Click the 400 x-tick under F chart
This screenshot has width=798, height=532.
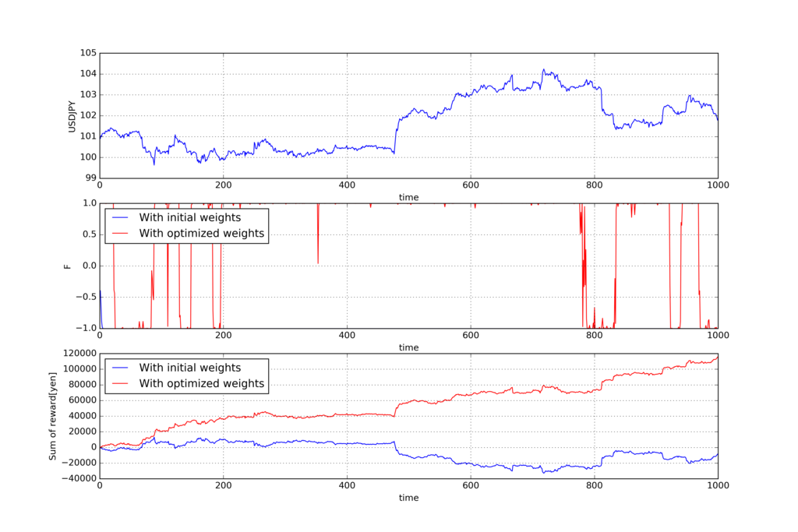347,335
